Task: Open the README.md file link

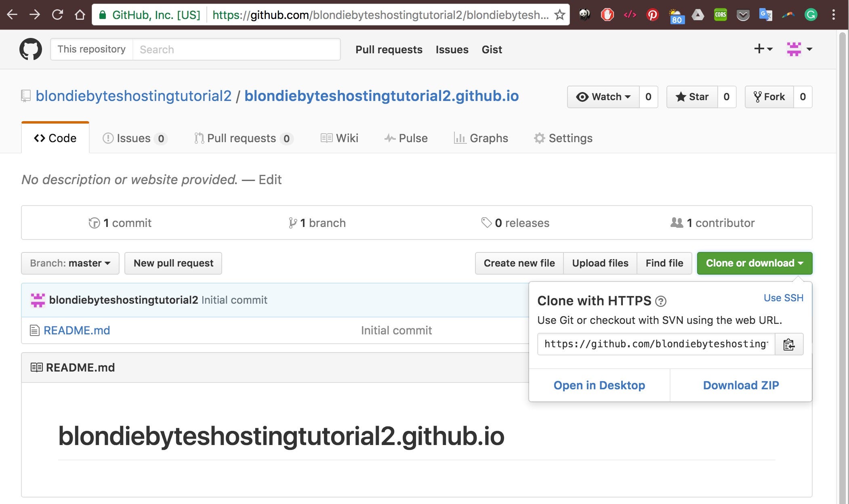Action: tap(77, 330)
